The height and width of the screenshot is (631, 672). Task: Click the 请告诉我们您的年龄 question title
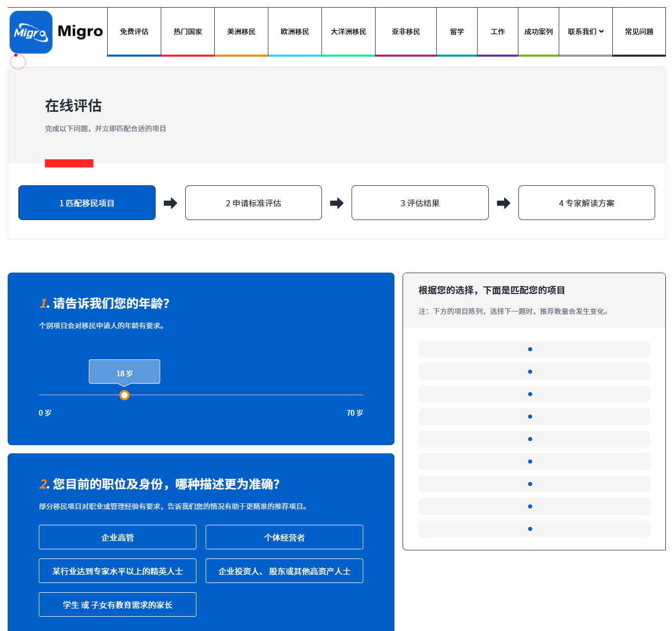click(104, 303)
